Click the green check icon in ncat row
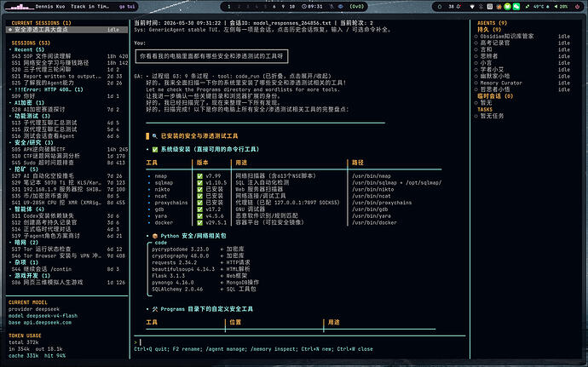 coord(199,196)
